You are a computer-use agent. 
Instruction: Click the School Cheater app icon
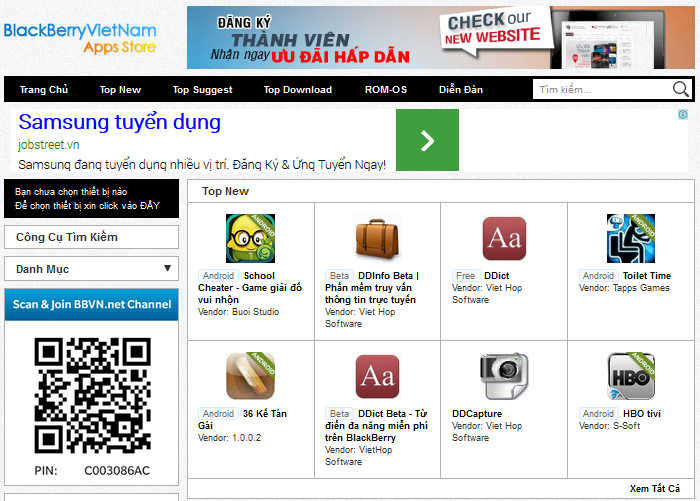250,238
